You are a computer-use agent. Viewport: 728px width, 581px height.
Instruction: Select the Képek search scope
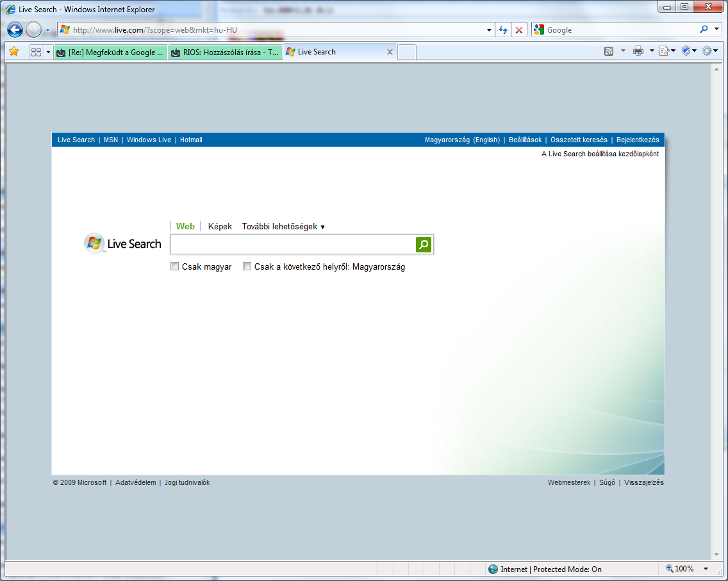pos(220,227)
